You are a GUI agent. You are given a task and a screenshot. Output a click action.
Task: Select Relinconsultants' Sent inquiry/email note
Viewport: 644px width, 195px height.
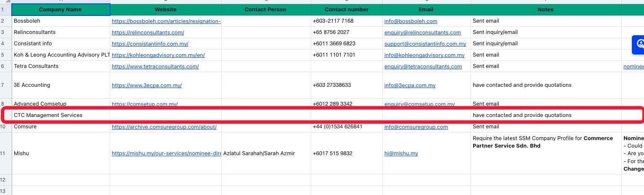point(546,32)
